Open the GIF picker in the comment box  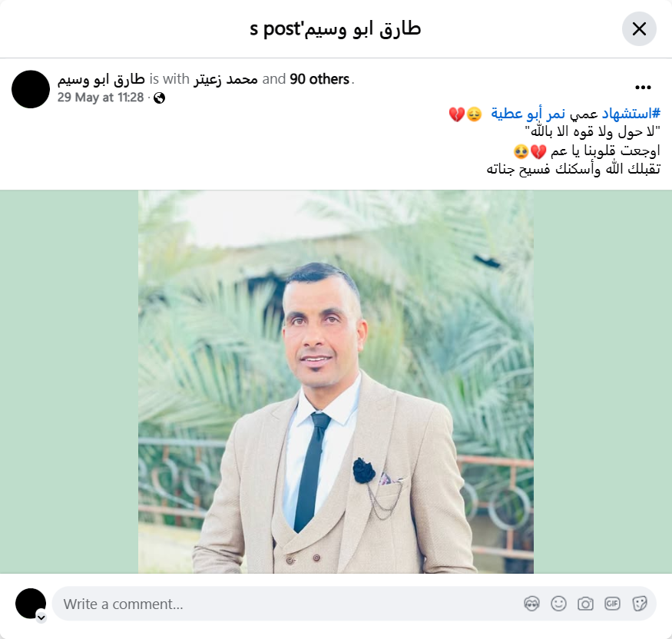click(x=612, y=604)
